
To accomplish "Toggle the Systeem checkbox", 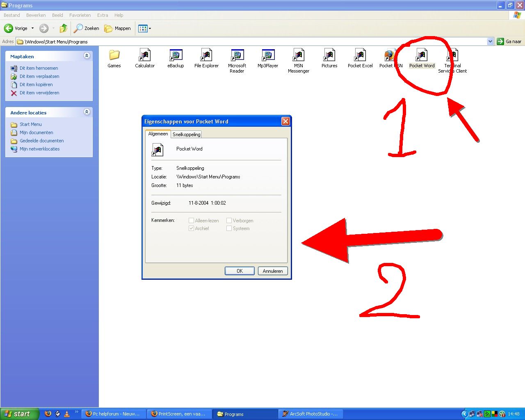I will click(x=229, y=228).
